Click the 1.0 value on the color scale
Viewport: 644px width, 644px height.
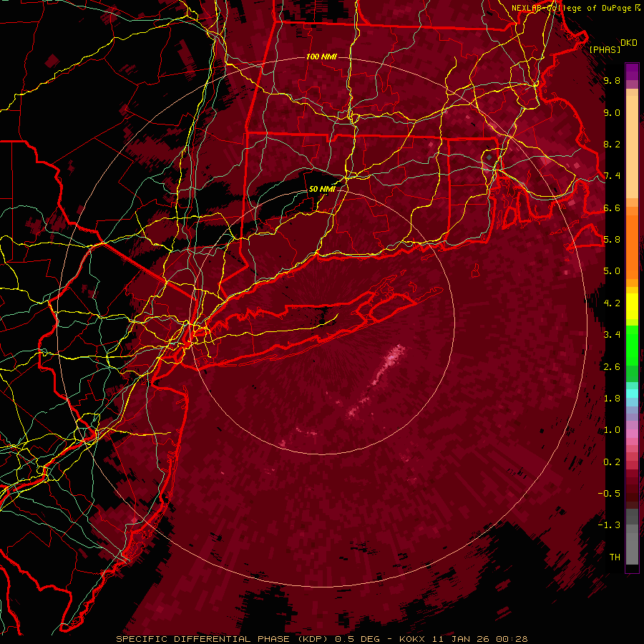(612, 430)
